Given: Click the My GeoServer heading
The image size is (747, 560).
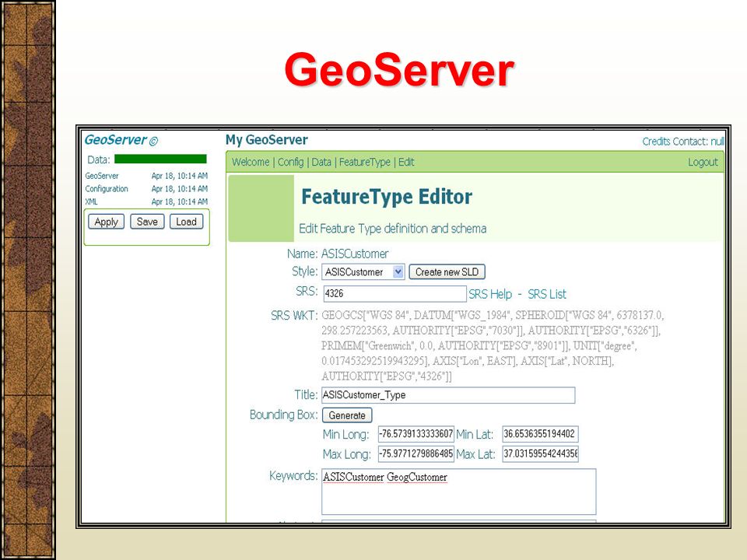Looking at the screenshot, I should [x=267, y=140].
